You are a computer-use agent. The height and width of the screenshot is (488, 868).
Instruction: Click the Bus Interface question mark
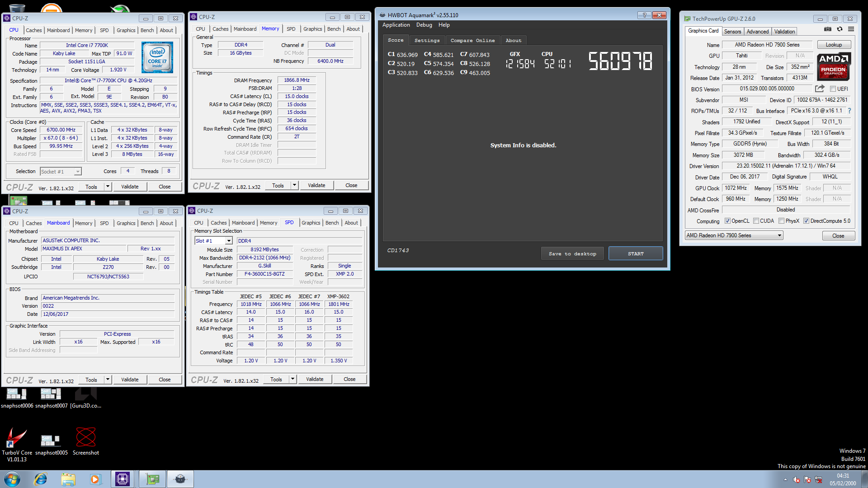tap(849, 111)
